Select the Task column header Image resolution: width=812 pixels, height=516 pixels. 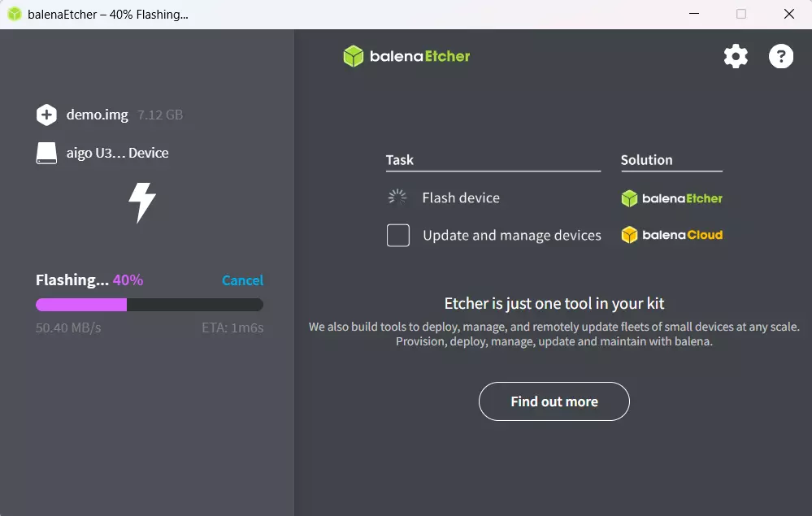[400, 159]
